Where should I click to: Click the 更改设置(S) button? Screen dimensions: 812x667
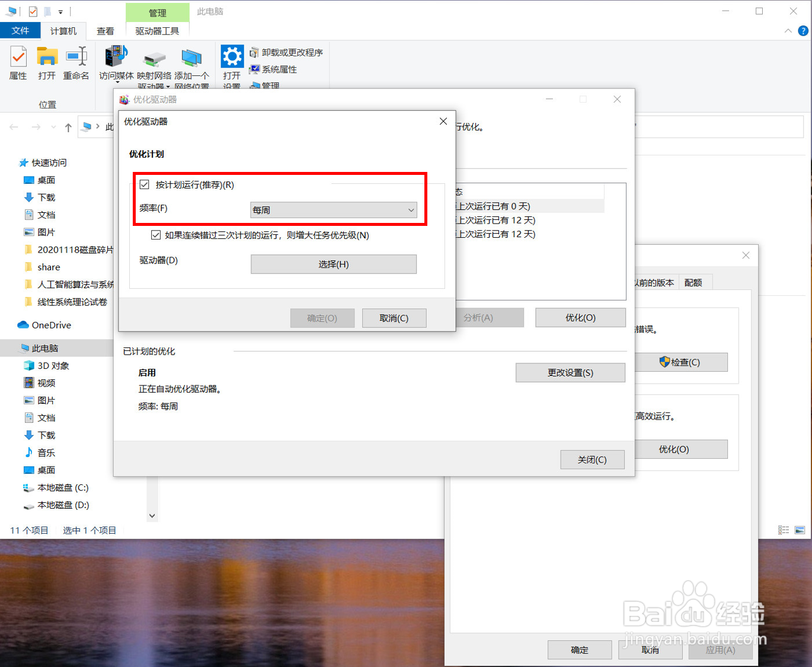570,372
